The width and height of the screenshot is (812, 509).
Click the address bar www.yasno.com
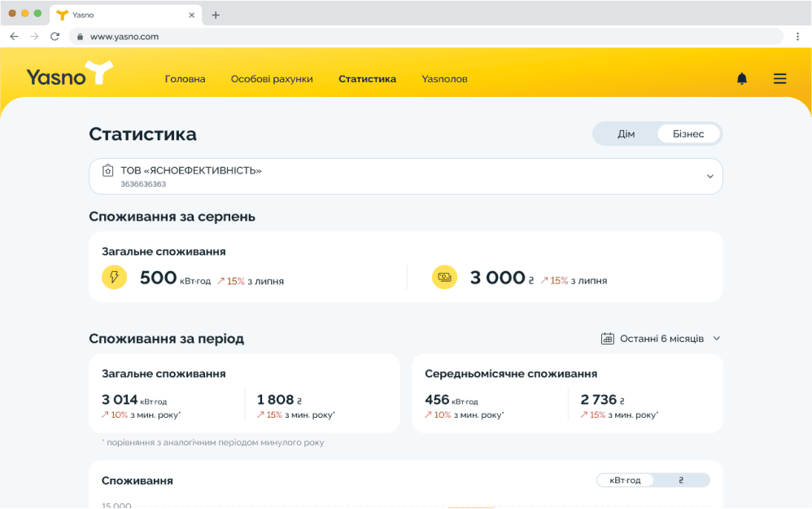(x=427, y=37)
